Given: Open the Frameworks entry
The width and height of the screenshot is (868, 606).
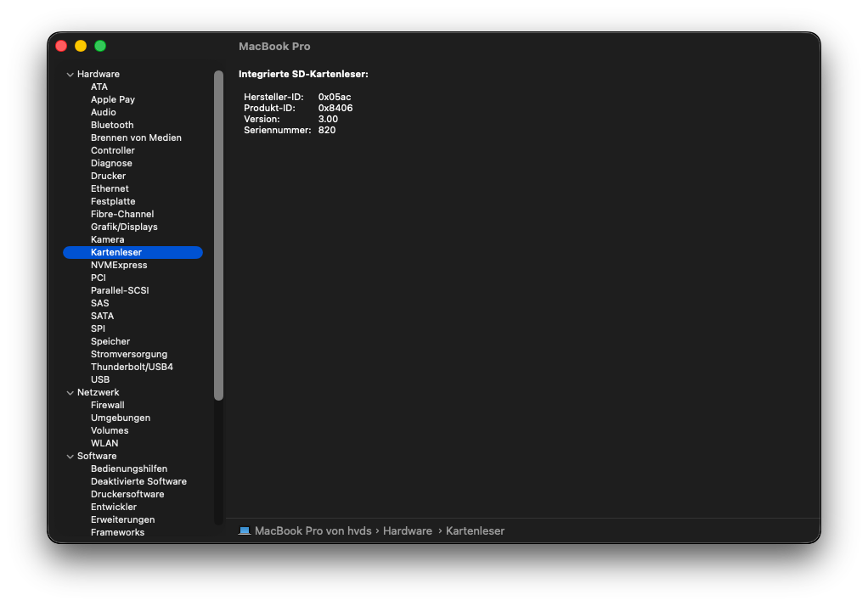Looking at the screenshot, I should tap(117, 532).
